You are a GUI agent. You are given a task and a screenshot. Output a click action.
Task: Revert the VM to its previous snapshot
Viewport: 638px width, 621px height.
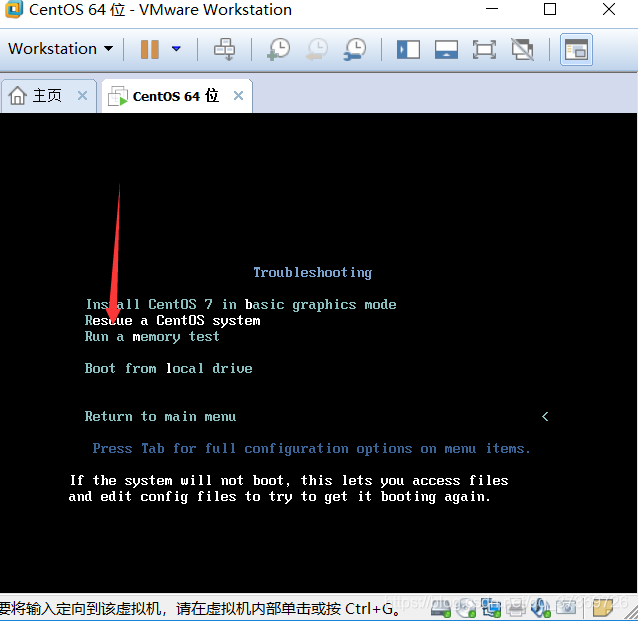tap(317, 49)
